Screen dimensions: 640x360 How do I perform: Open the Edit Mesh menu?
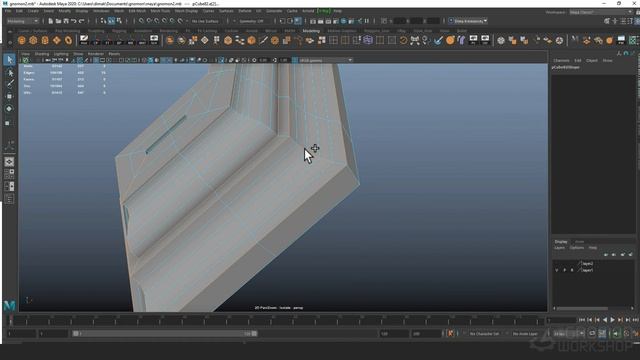click(137, 11)
